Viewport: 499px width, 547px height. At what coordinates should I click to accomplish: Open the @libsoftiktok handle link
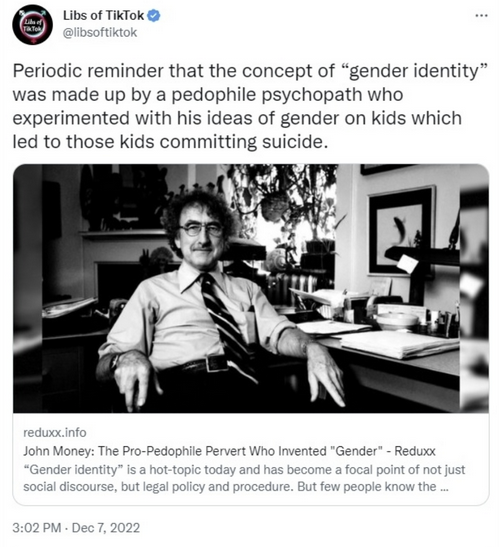(x=100, y=32)
